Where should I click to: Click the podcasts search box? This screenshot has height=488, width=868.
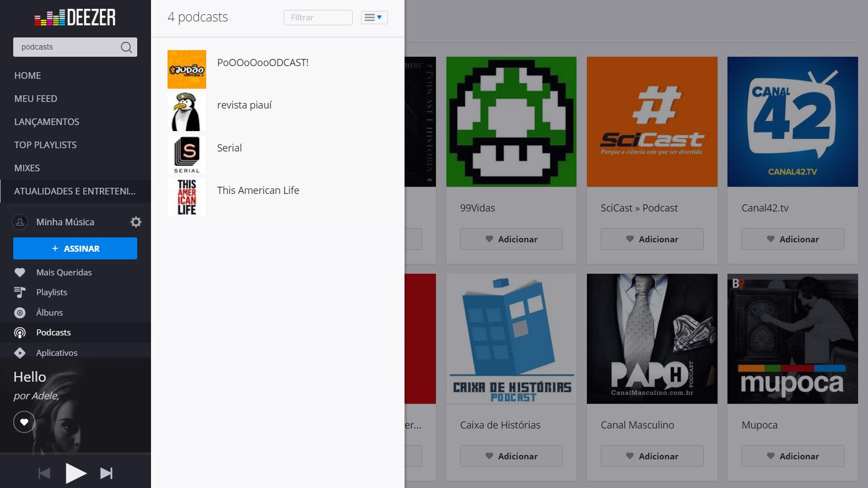[x=75, y=47]
